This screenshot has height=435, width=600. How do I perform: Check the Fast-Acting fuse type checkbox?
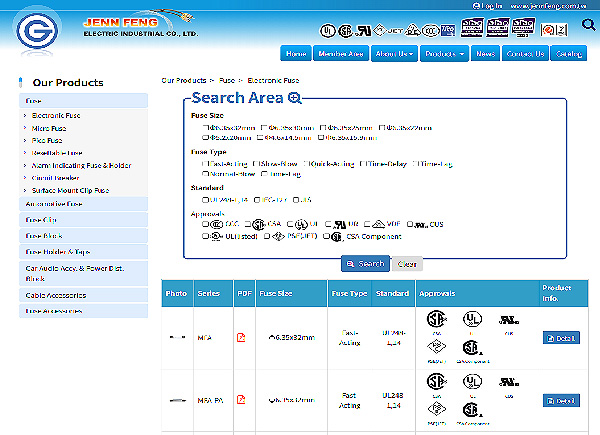(205, 162)
